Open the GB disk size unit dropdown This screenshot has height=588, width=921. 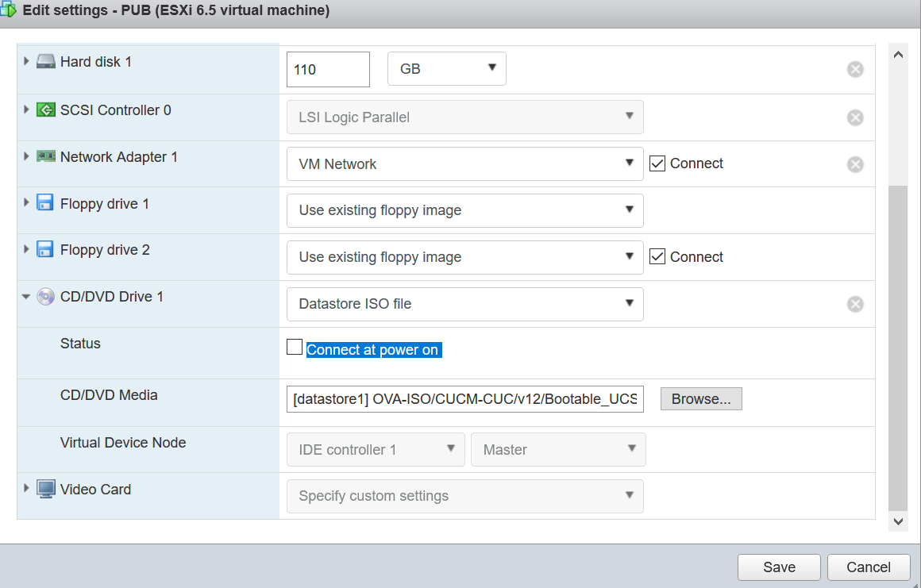tap(446, 69)
